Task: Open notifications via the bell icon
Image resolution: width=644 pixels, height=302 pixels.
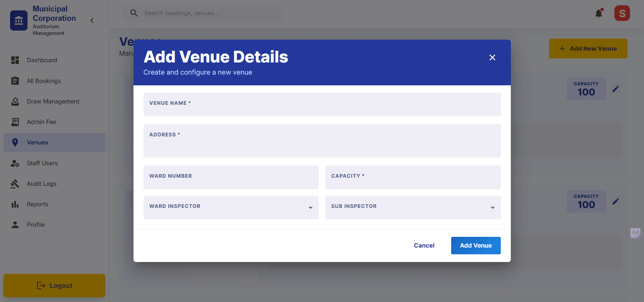Action: click(x=599, y=13)
